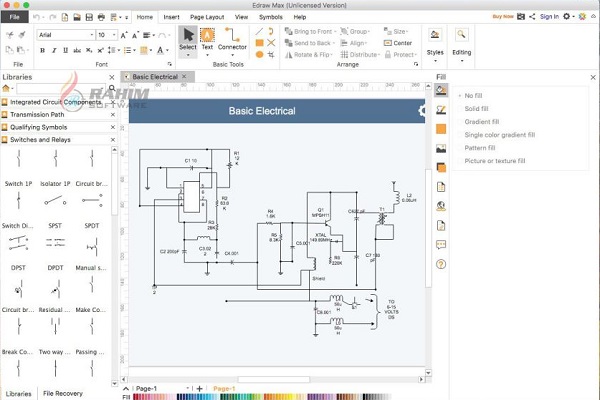Close the Transmission Path library

(112, 114)
